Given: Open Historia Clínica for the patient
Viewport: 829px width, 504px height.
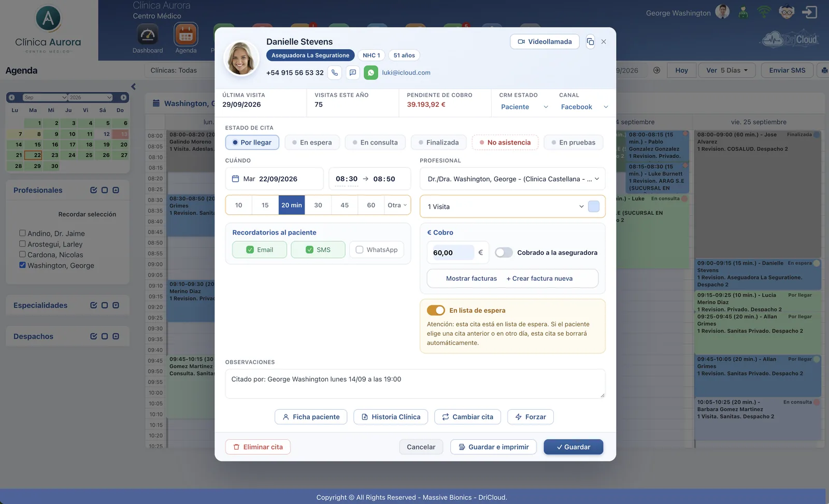Looking at the screenshot, I should tap(391, 417).
